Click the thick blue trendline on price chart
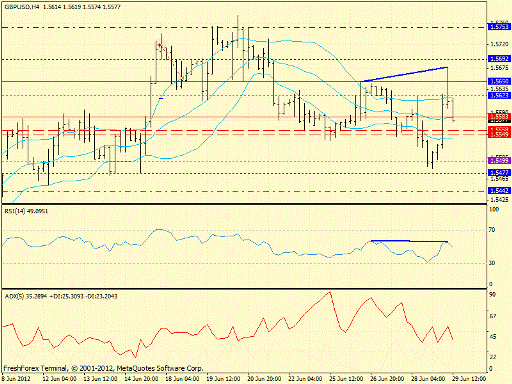This screenshot has width=512, height=384. tap(404, 74)
